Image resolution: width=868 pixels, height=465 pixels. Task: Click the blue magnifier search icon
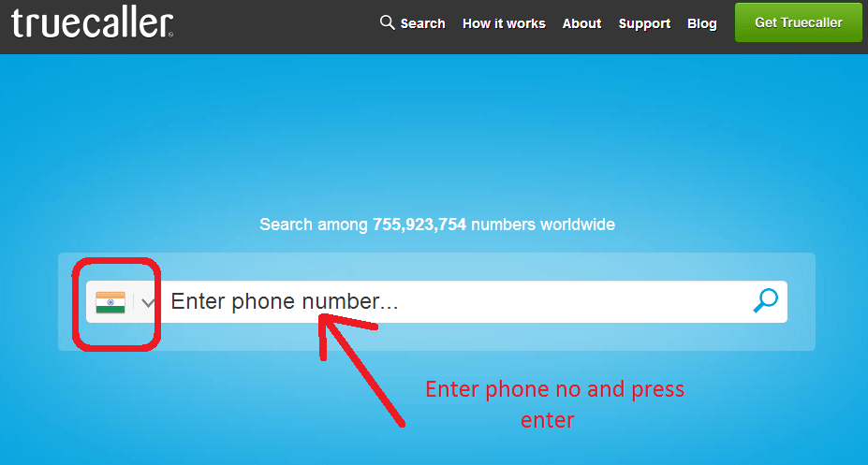[766, 300]
